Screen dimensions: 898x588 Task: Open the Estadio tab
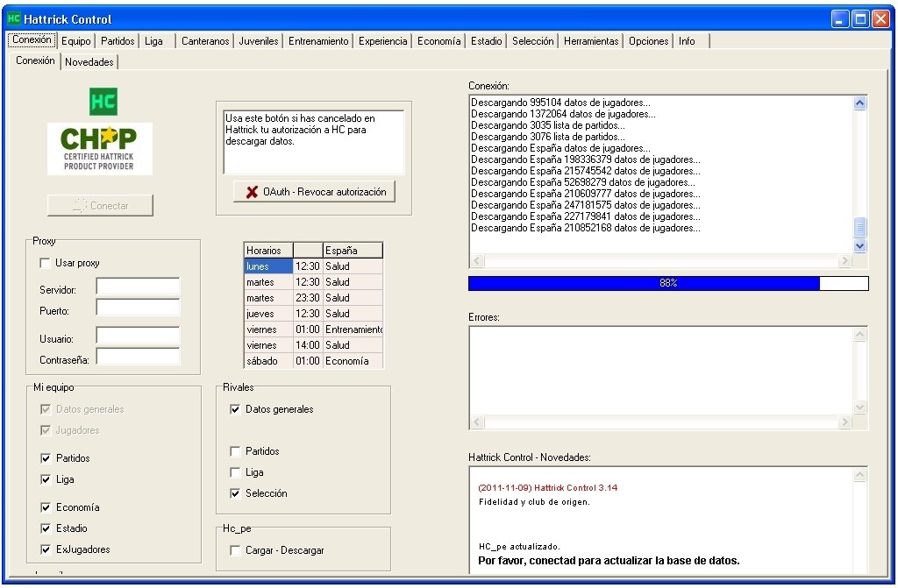click(x=486, y=41)
